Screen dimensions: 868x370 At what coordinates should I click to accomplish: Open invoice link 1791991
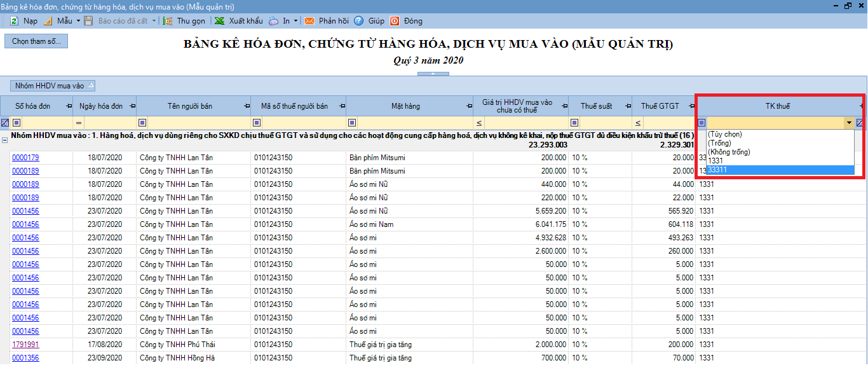[x=25, y=345]
